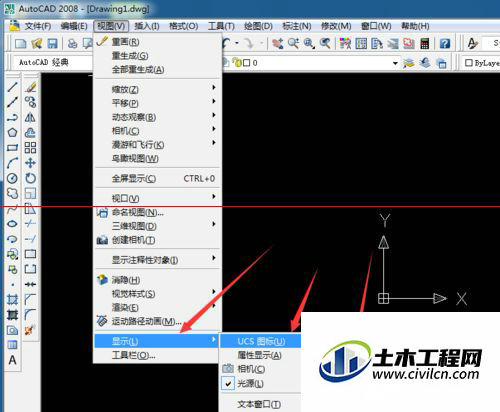Select the Copy objects tool
Image resolution: width=500 pixels, height=412 pixels.
(30, 102)
